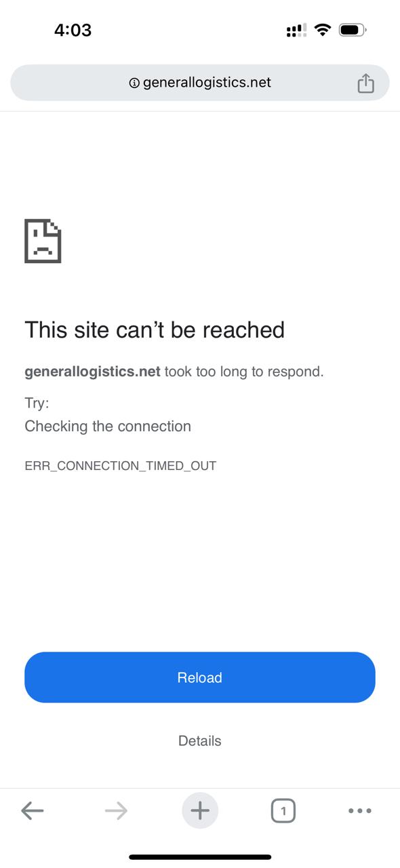Click the sad page error icon
The width and height of the screenshot is (400, 868).
43,241
